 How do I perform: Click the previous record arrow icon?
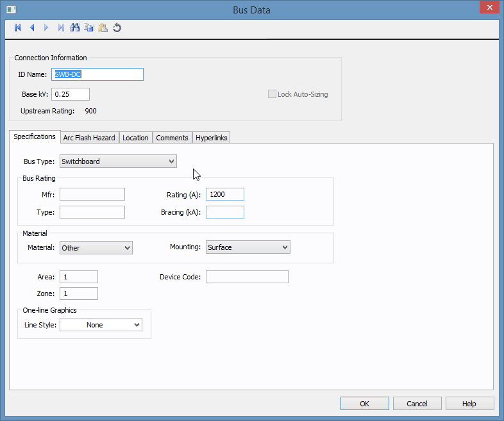tap(31, 28)
